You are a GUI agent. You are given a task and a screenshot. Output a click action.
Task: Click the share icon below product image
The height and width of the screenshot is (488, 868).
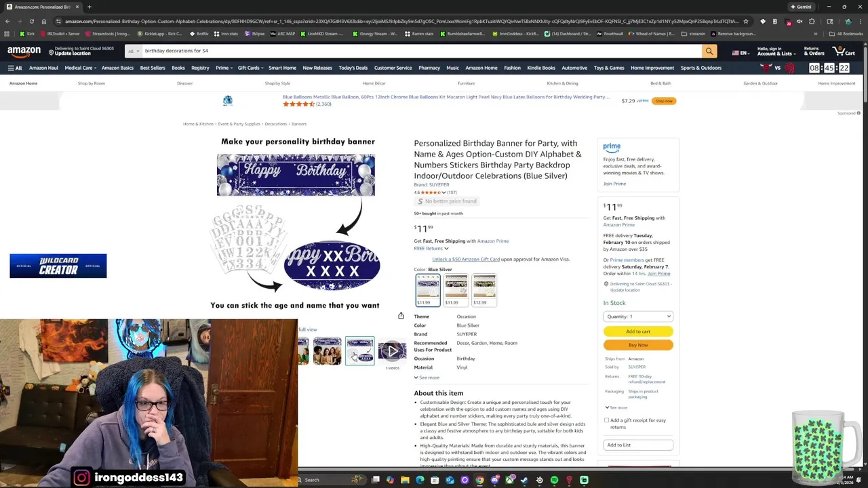click(401, 316)
